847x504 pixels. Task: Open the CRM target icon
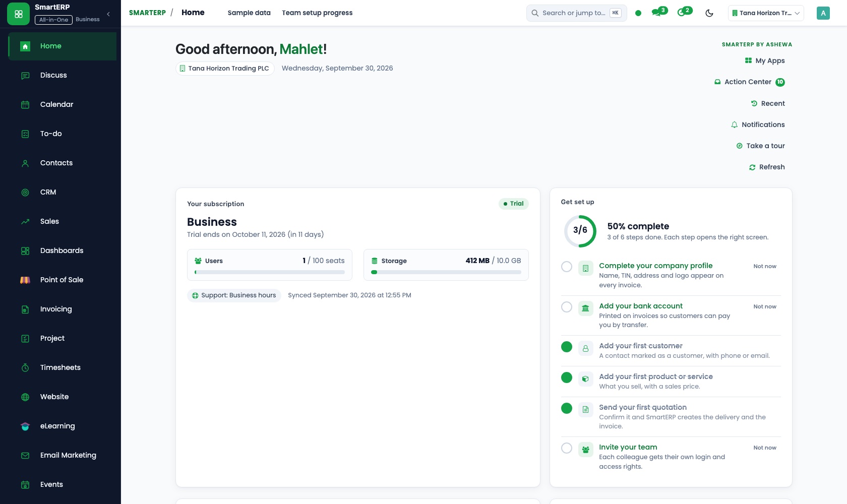[25, 192]
